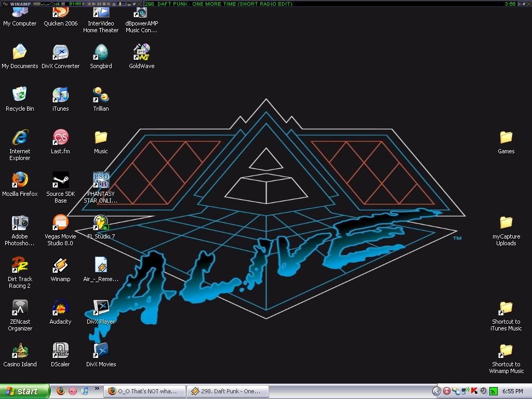Click the Windows Start button
532x399 pixels.
[25, 391]
